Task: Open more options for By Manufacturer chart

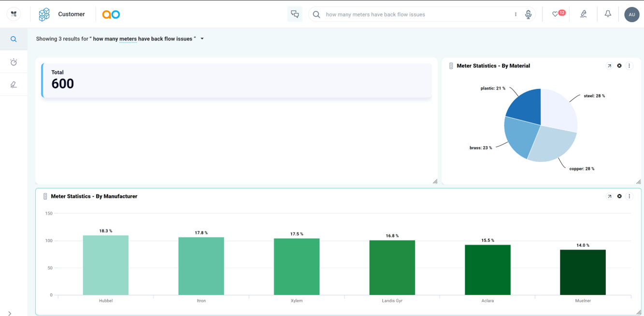Action: point(629,196)
